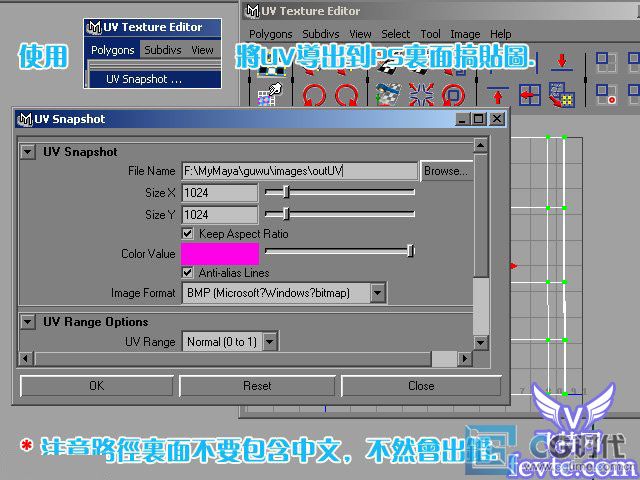Open Subdivs menu in large UV Texture Editor
640x480 pixels.
(321, 34)
